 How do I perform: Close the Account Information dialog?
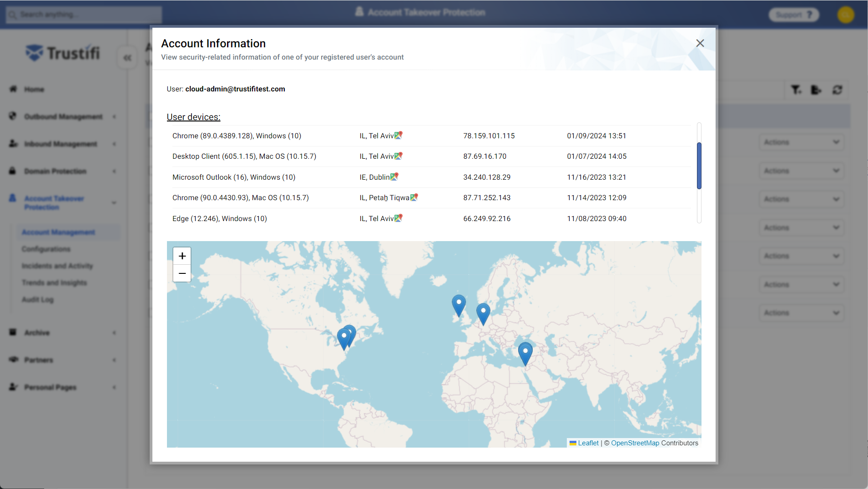coord(700,43)
